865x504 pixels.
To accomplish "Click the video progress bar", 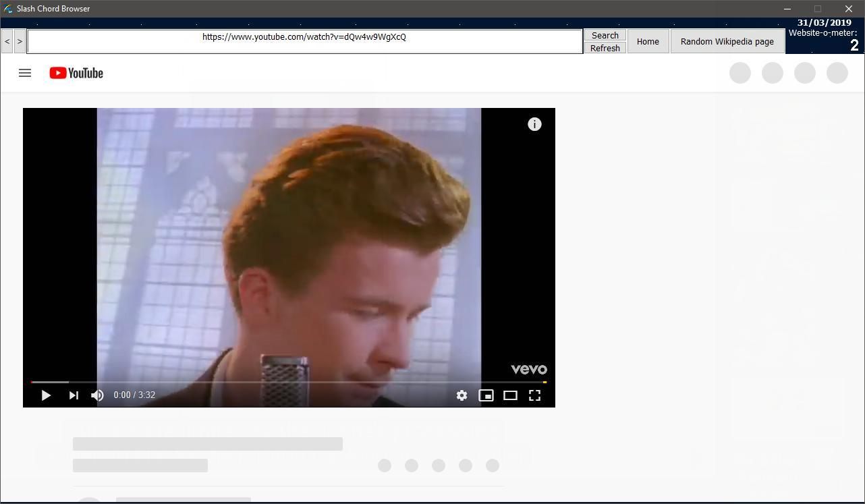I will [288, 382].
